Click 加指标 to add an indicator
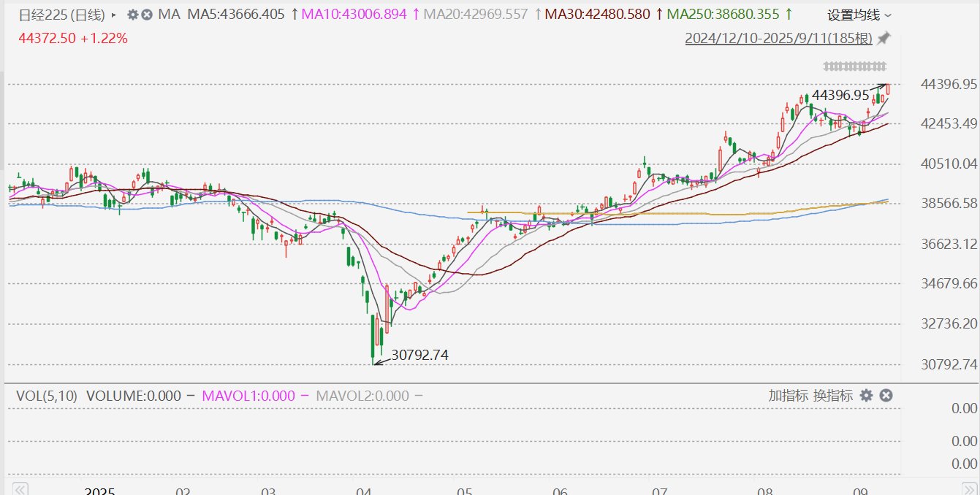The image size is (980, 495). tap(788, 396)
